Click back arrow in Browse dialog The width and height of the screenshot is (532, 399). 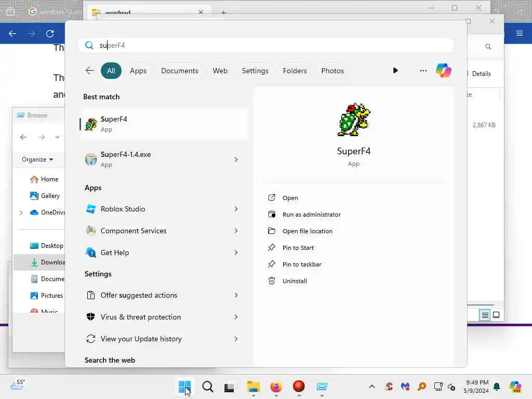(23, 137)
